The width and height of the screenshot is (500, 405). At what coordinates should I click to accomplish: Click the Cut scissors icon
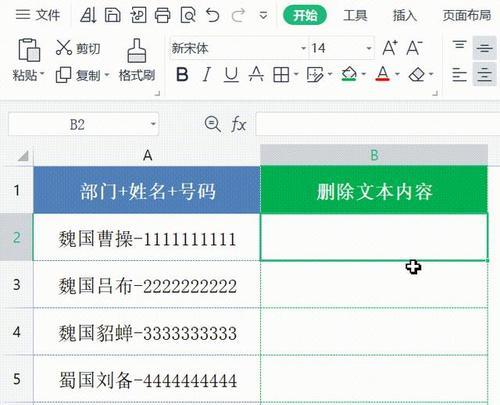click(64, 47)
